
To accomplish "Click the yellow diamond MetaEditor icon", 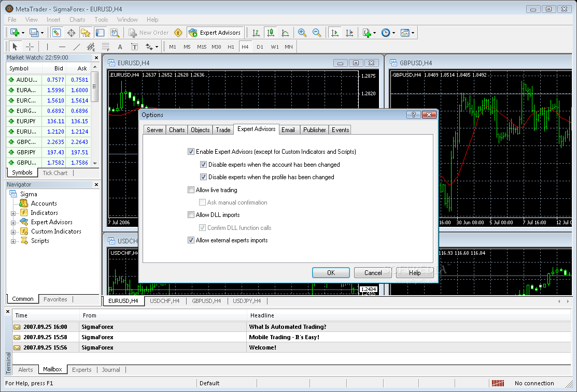I will tap(178, 33).
